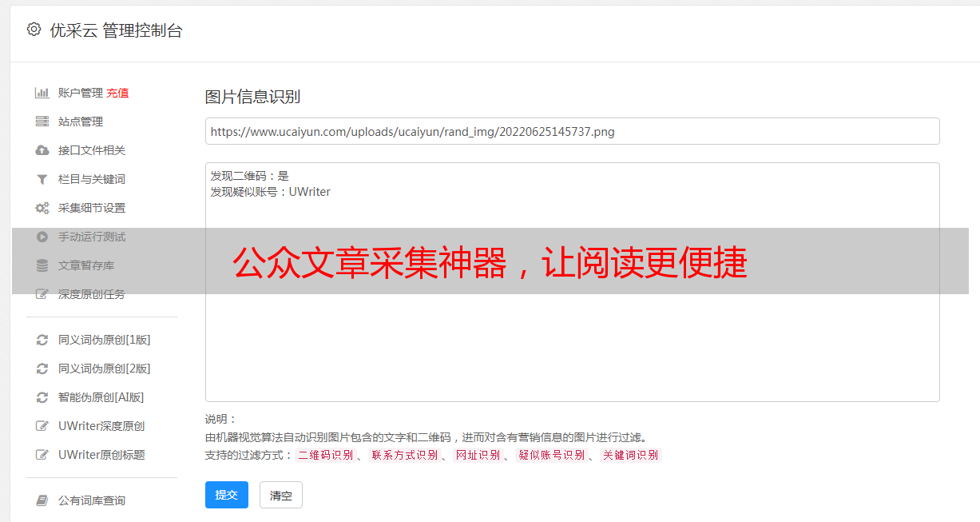Image resolution: width=980 pixels, height=522 pixels.
Task: Click the image URL input field
Action: click(572, 131)
